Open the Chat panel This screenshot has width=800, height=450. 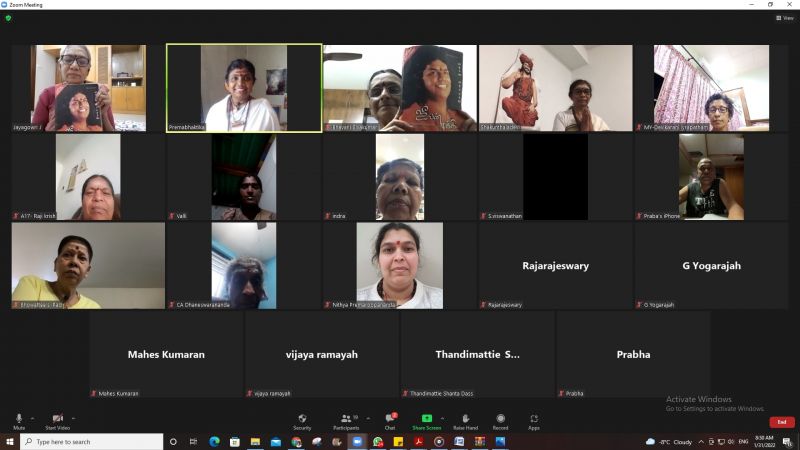[390, 421]
